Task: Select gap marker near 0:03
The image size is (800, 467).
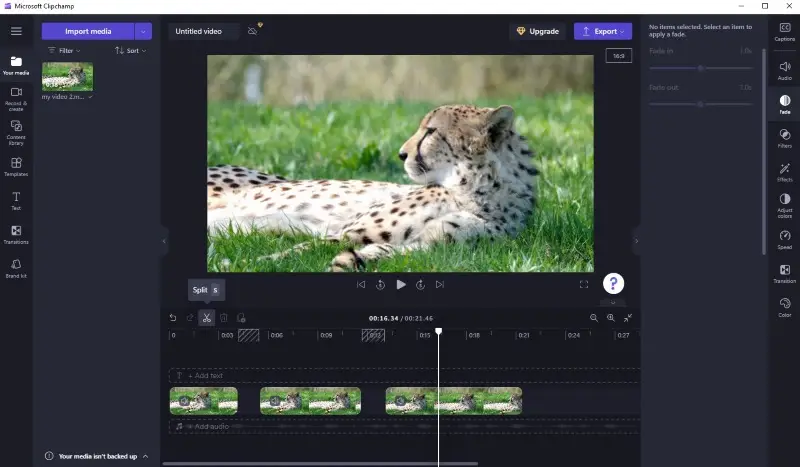Action: tap(248, 335)
